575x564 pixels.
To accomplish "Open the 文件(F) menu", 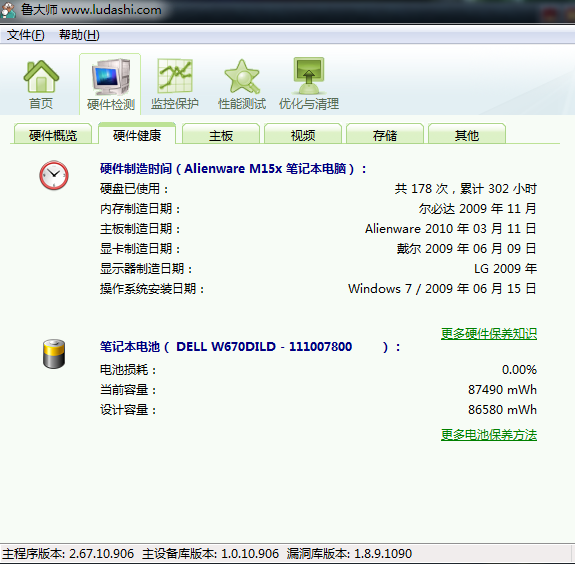I will coord(26,35).
